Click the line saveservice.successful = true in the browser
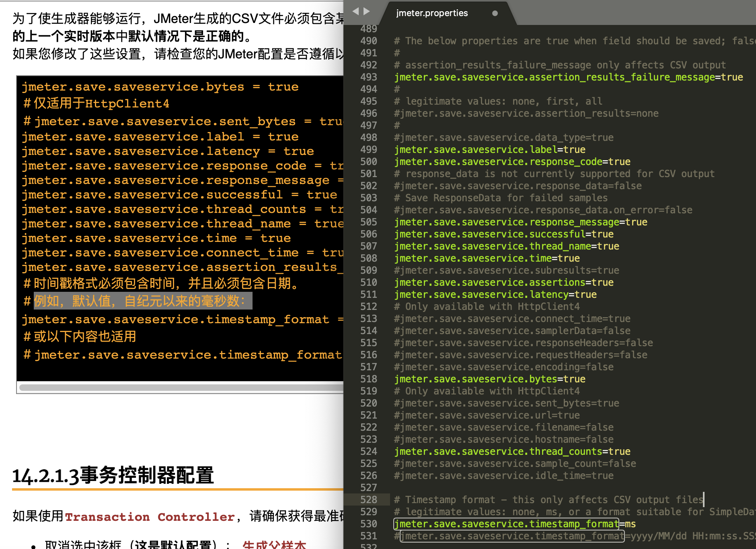Screen dimensions: 756x549 179,194
